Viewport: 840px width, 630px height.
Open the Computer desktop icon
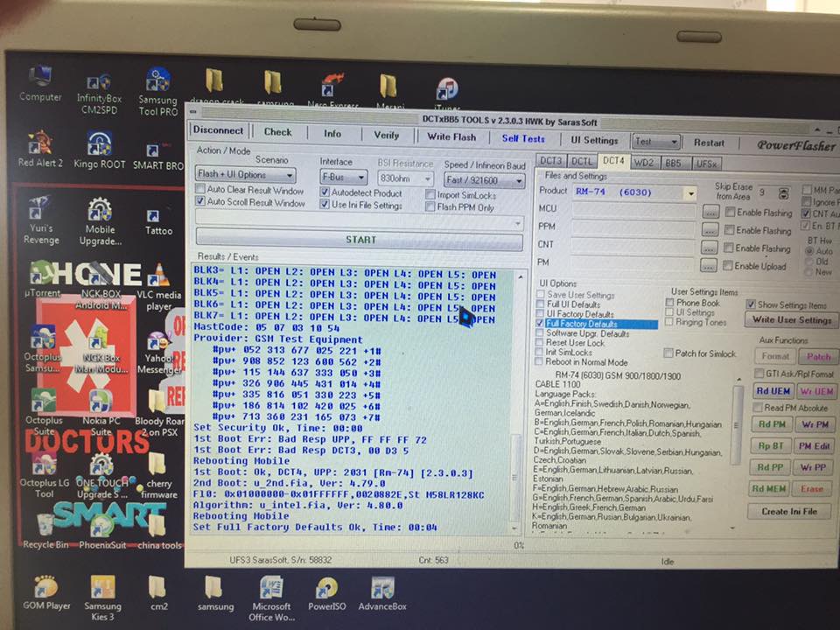tap(41, 83)
